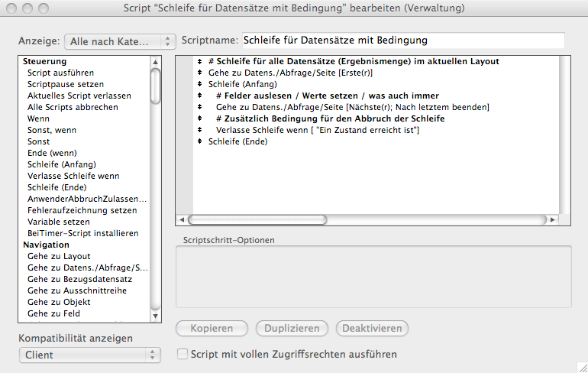Click the step list's scroll up arrow
The height and width of the screenshot is (373, 588).
pos(156,61)
